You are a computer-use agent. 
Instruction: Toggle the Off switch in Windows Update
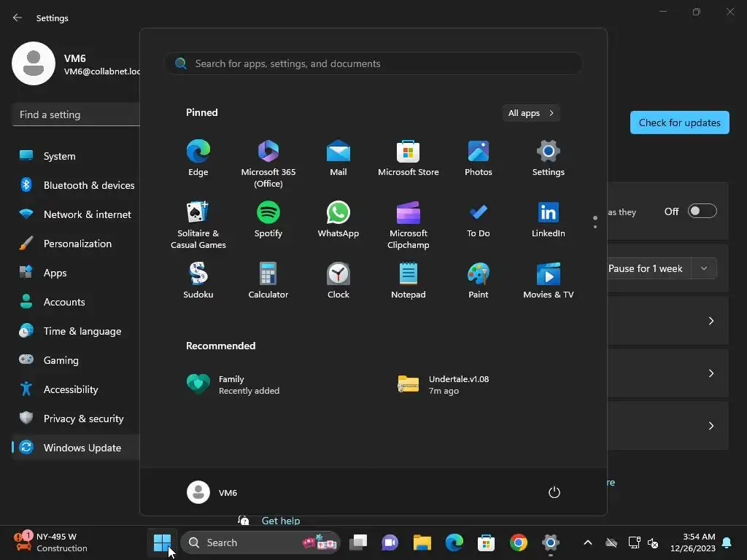(703, 211)
